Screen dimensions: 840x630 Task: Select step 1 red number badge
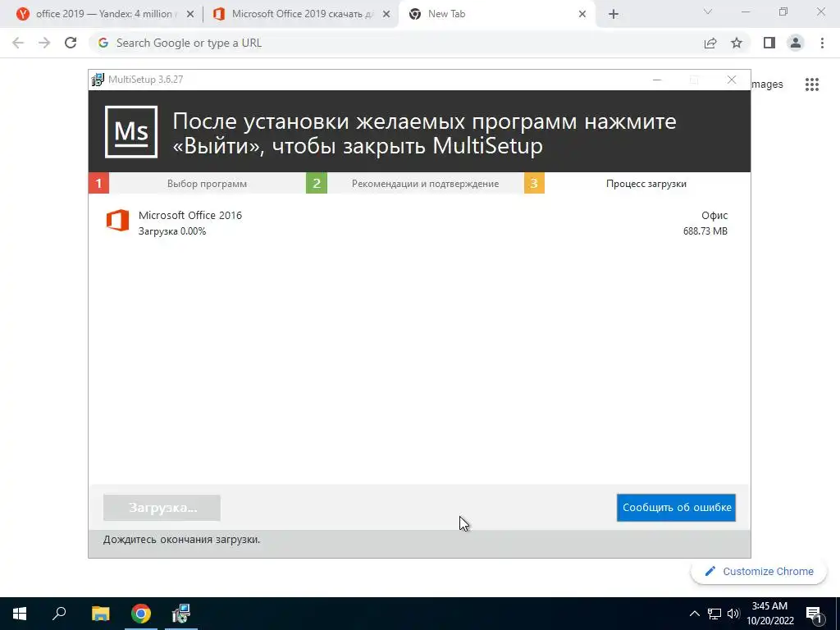click(98, 183)
